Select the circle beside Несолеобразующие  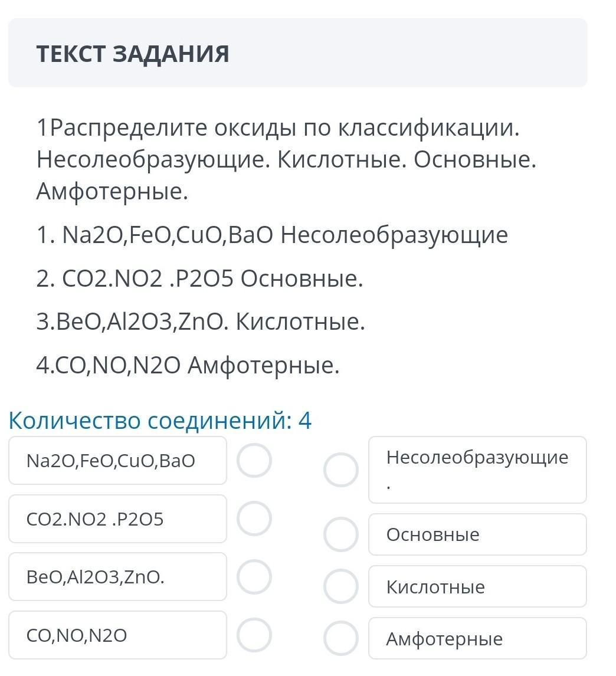[341, 470]
